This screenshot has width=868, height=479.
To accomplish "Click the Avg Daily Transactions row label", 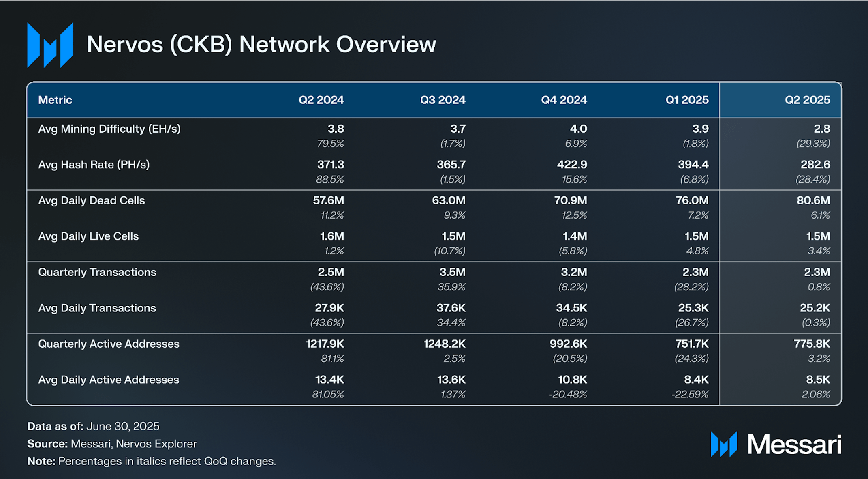I will (97, 308).
